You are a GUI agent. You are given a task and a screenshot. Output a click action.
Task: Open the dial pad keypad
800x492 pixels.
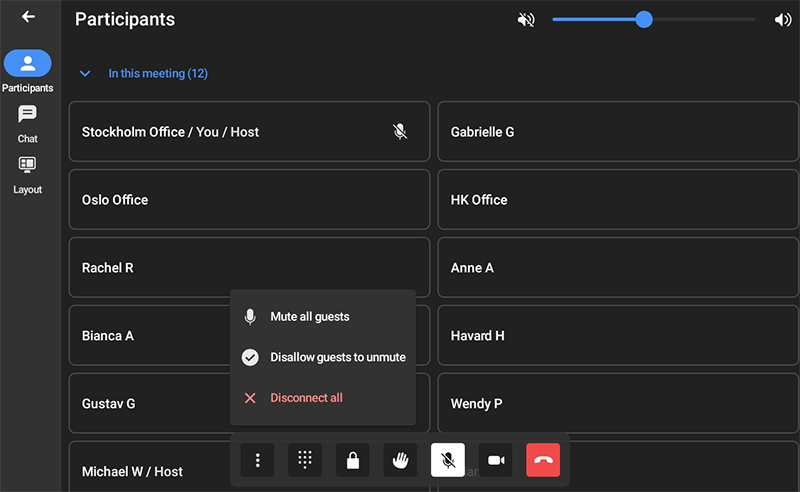(x=305, y=460)
